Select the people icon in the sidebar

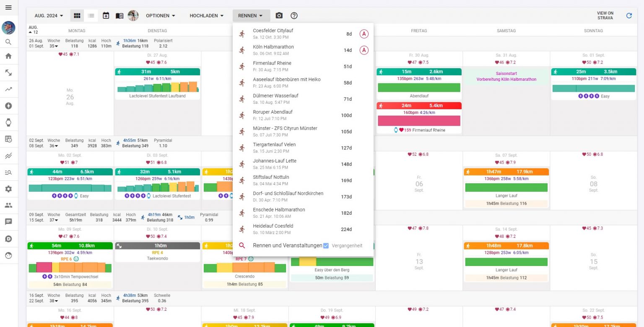coord(9,205)
